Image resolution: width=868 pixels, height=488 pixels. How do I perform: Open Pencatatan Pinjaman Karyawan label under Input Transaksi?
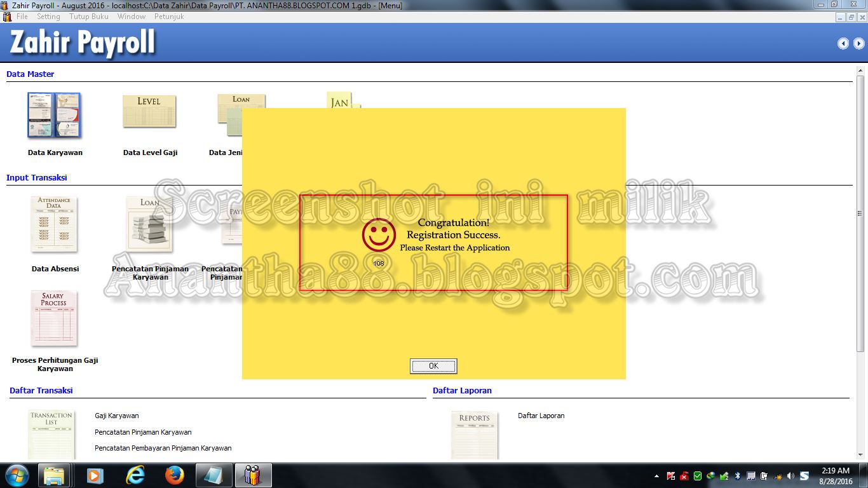pyautogui.click(x=151, y=273)
